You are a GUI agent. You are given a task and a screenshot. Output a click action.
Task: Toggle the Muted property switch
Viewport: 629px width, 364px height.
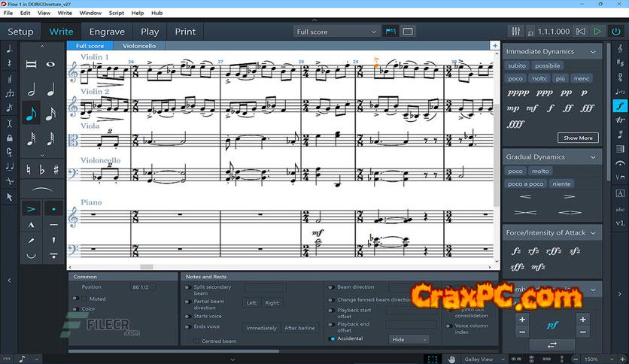(76, 299)
